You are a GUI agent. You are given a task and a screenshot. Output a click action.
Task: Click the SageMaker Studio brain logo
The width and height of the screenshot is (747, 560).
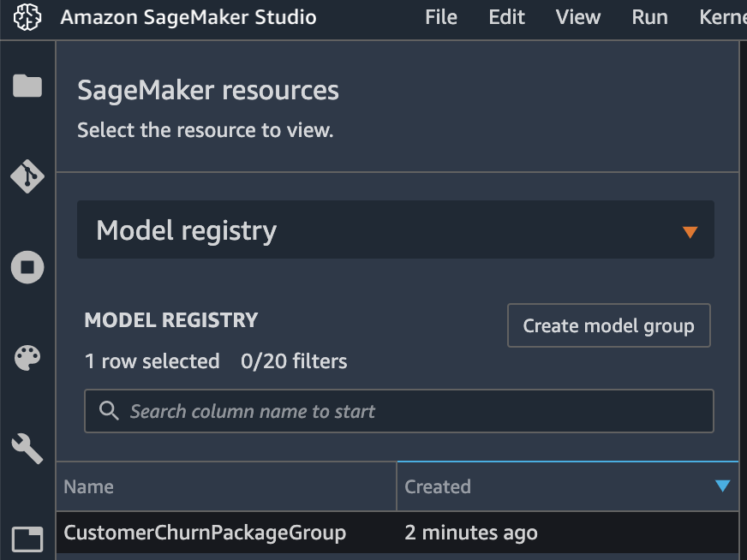27,17
